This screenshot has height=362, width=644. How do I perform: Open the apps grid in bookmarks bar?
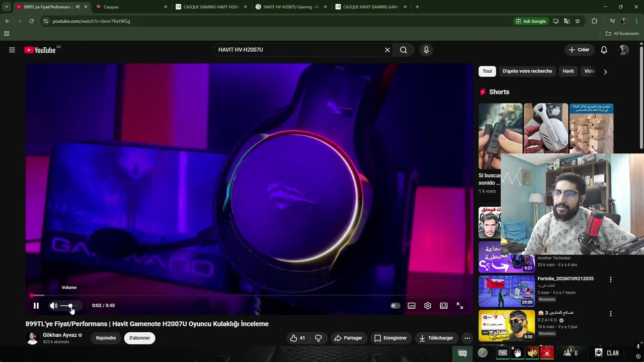7,34
